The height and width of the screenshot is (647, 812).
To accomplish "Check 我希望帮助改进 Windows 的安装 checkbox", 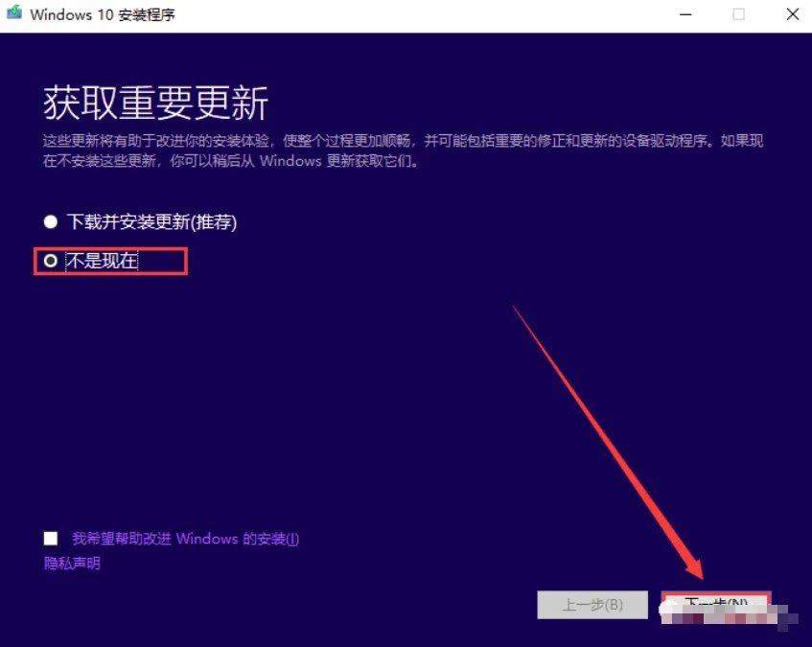I will (51, 539).
